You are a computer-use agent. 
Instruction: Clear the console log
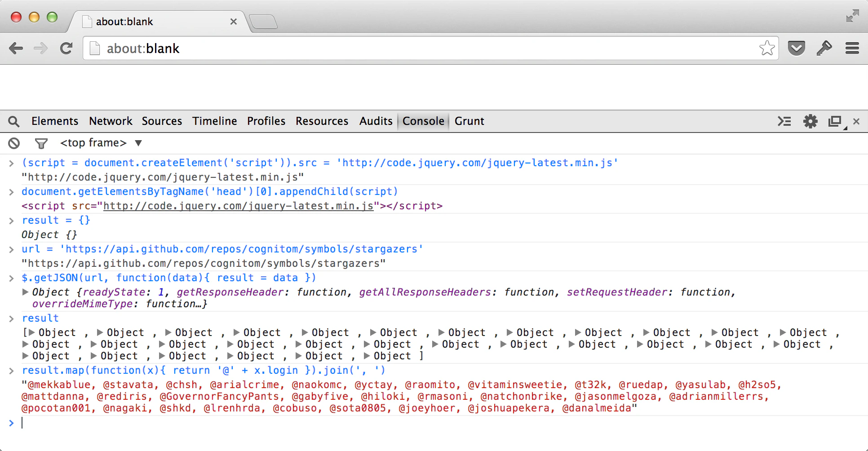(x=14, y=143)
